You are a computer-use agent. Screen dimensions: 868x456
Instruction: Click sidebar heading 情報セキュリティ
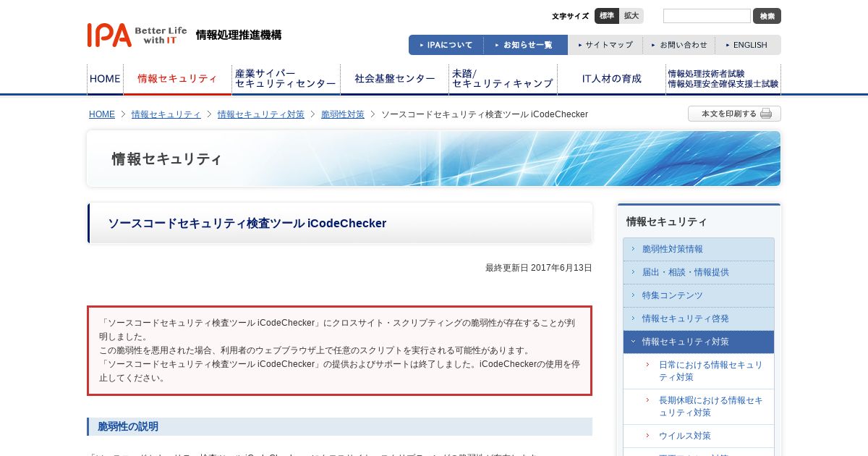coord(667,221)
